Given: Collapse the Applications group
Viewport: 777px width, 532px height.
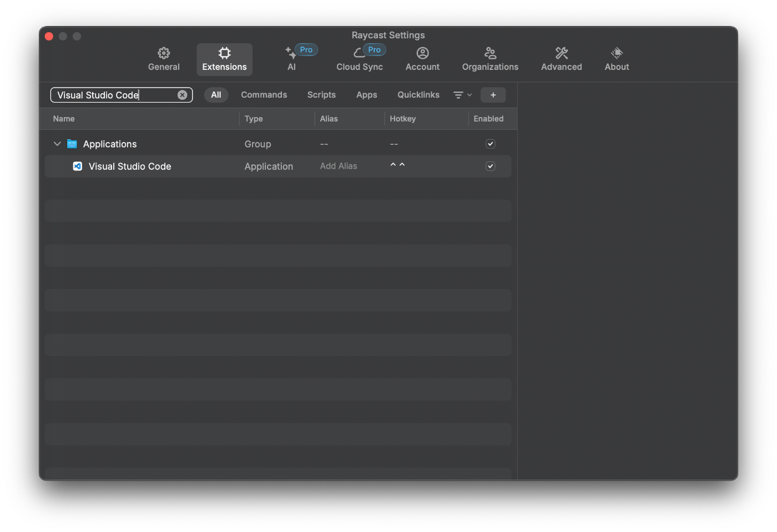Looking at the screenshot, I should pyautogui.click(x=57, y=144).
